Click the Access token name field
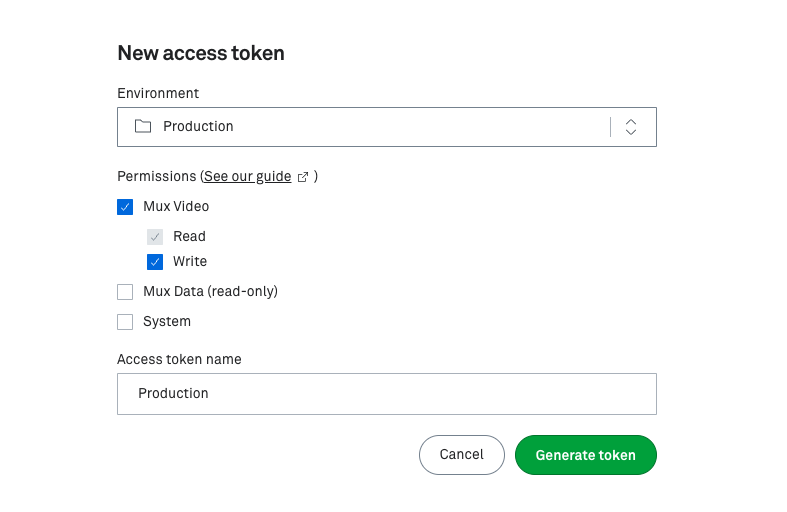 click(386, 394)
